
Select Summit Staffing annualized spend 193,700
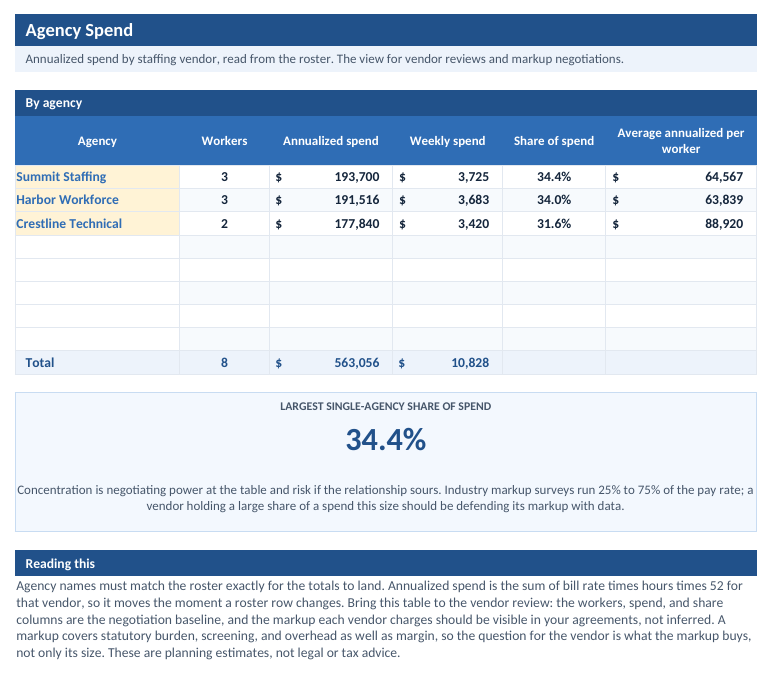pyautogui.click(x=331, y=176)
